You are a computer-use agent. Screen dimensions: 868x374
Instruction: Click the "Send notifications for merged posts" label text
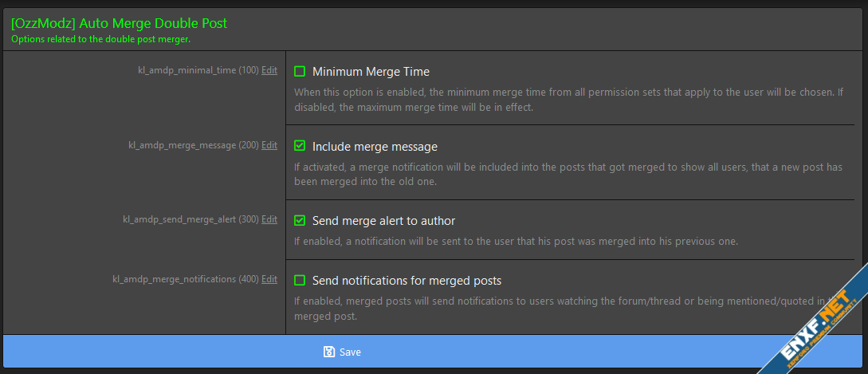[x=407, y=280]
